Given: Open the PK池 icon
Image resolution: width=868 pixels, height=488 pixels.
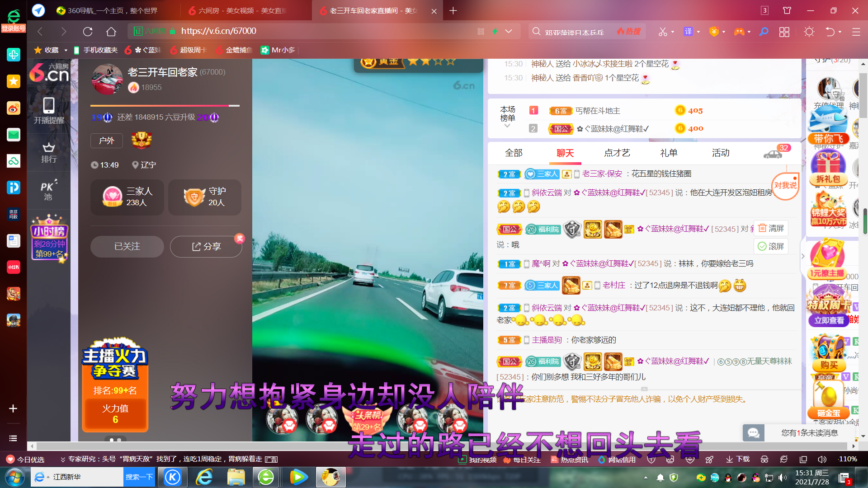Looking at the screenshot, I should pos(48,190).
